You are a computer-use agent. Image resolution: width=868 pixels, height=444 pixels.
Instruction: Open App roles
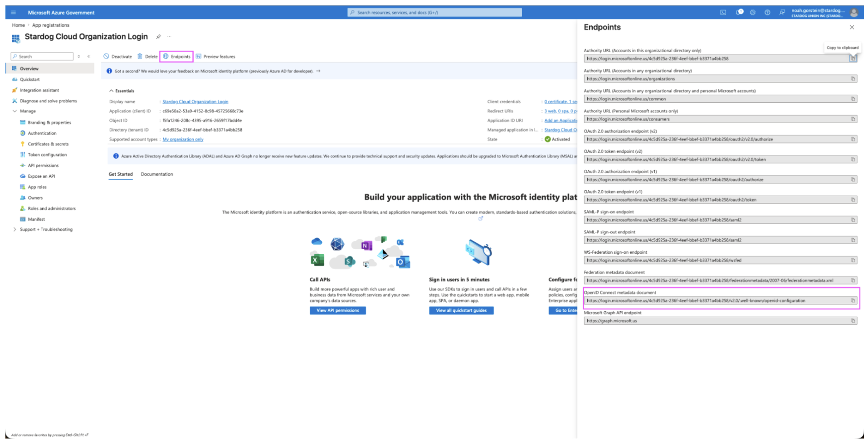(x=37, y=187)
